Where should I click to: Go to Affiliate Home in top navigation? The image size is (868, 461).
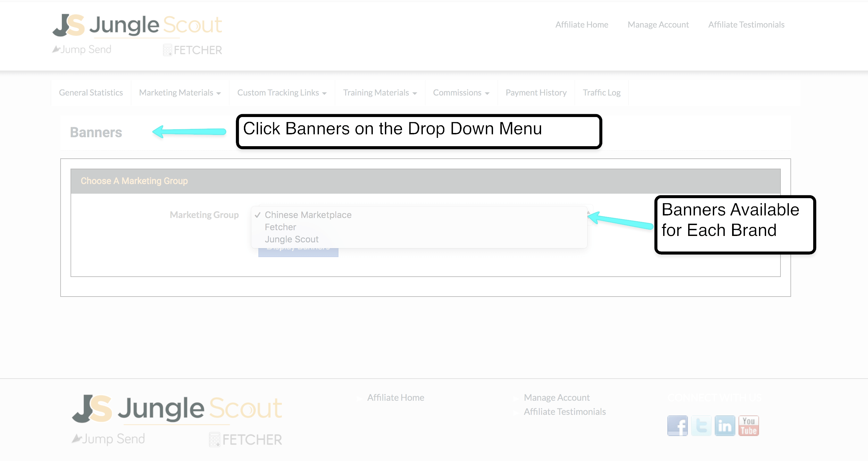click(581, 25)
